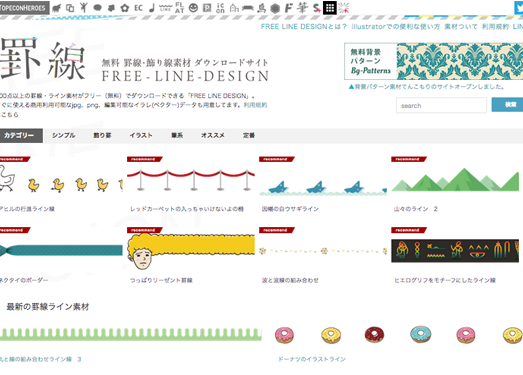The width and height of the screenshot is (523, 375).
Task: Select the イラスト category tab
Action: coord(141,135)
